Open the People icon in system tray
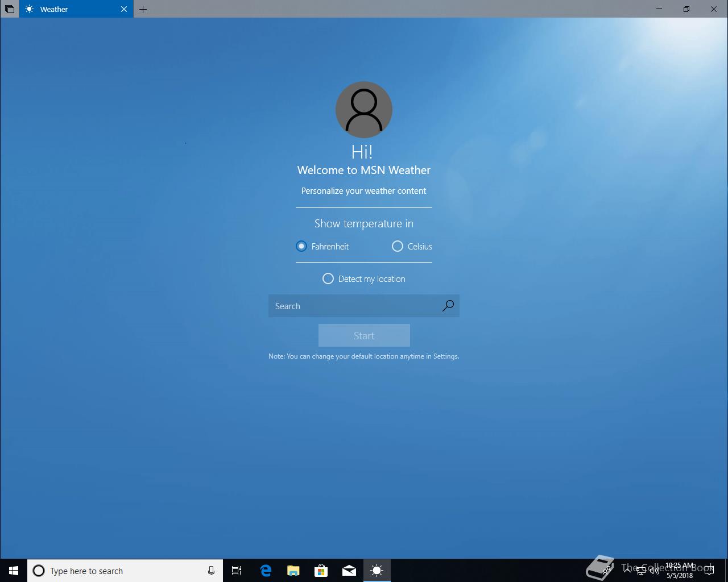Image resolution: width=728 pixels, height=582 pixels. coord(608,571)
